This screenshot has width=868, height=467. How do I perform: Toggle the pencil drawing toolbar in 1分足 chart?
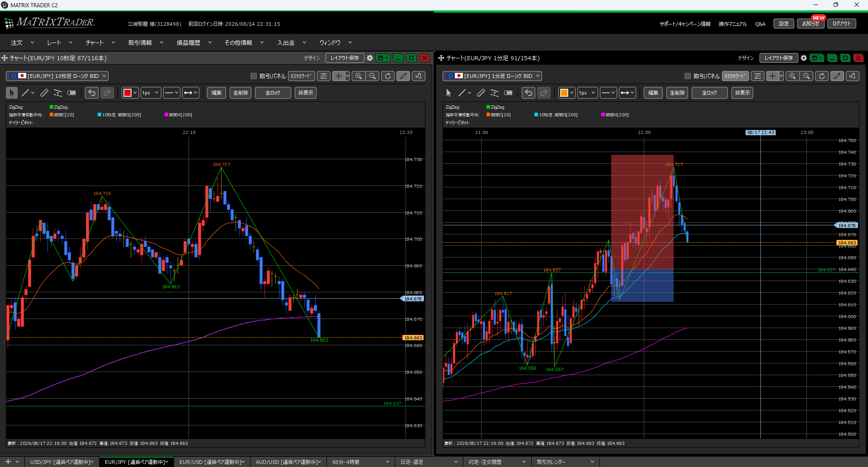pyautogui.click(x=837, y=76)
